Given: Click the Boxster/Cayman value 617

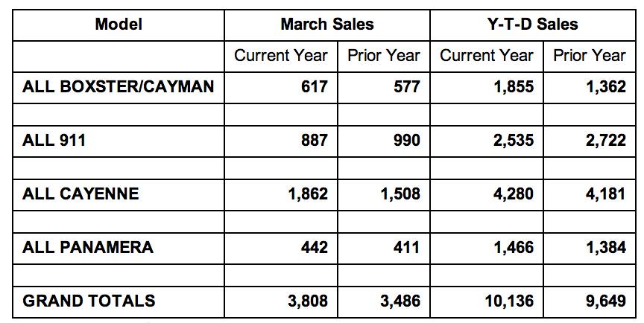Looking at the screenshot, I should (314, 87).
